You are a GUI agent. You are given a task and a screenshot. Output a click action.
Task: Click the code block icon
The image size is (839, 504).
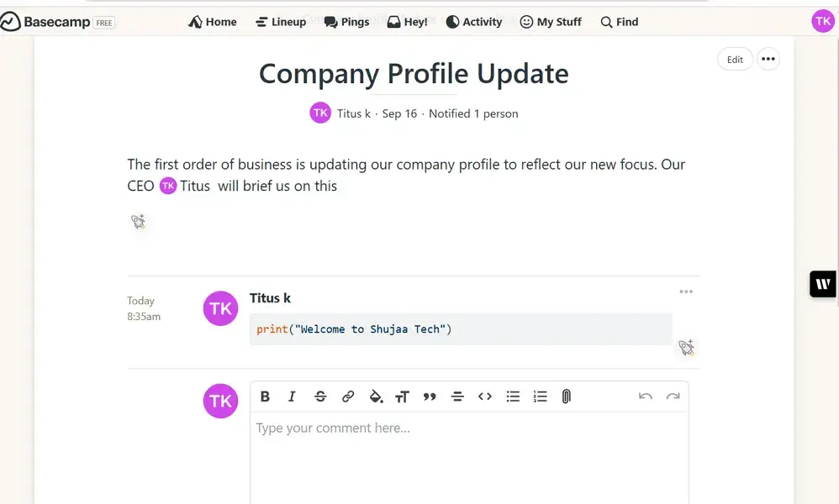485,396
